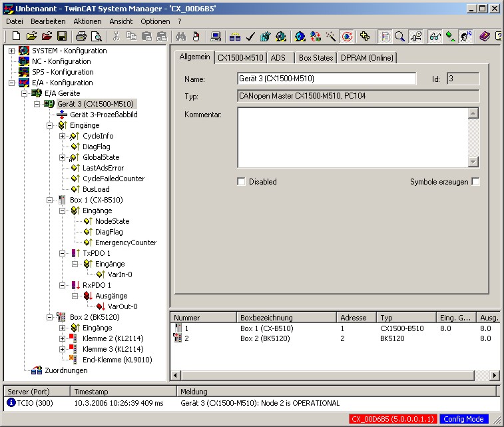Collapse the E/A - Konfiguration node

[11, 83]
